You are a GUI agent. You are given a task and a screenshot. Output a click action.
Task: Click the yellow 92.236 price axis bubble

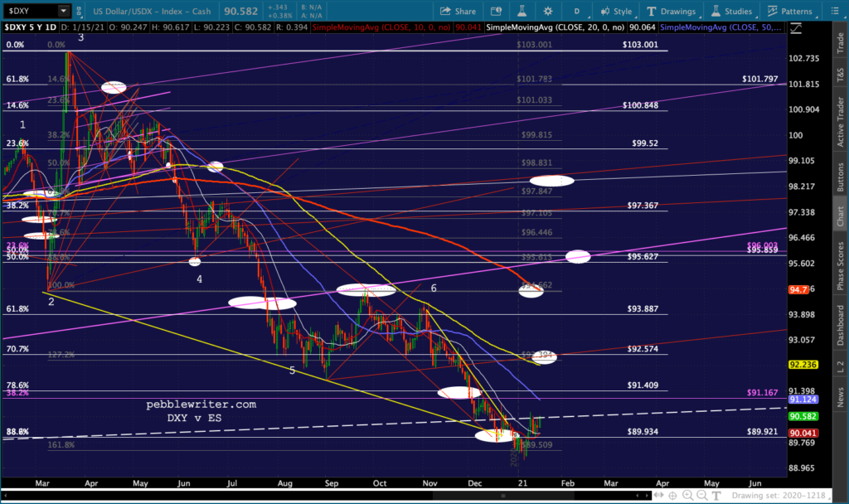coord(803,365)
